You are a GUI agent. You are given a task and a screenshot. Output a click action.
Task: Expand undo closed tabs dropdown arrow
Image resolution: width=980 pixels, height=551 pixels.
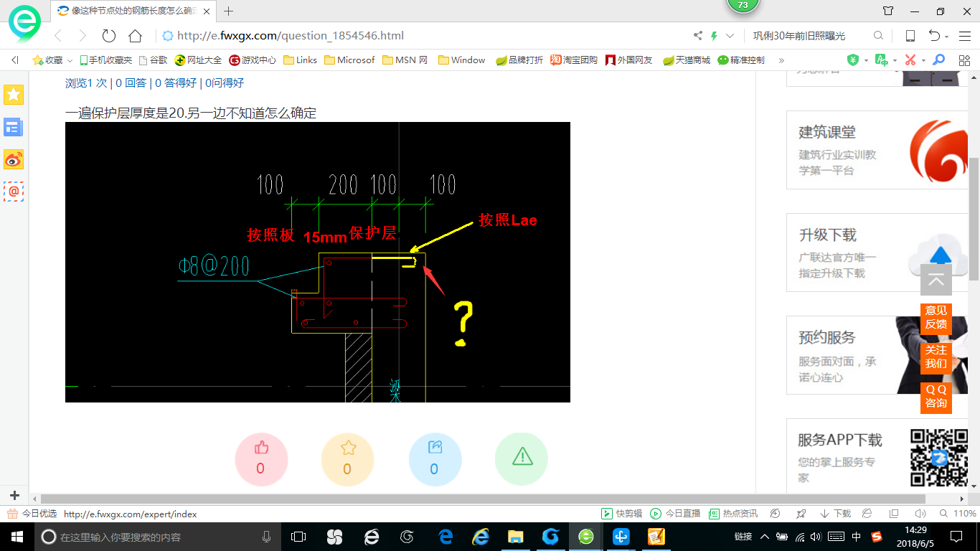click(947, 37)
